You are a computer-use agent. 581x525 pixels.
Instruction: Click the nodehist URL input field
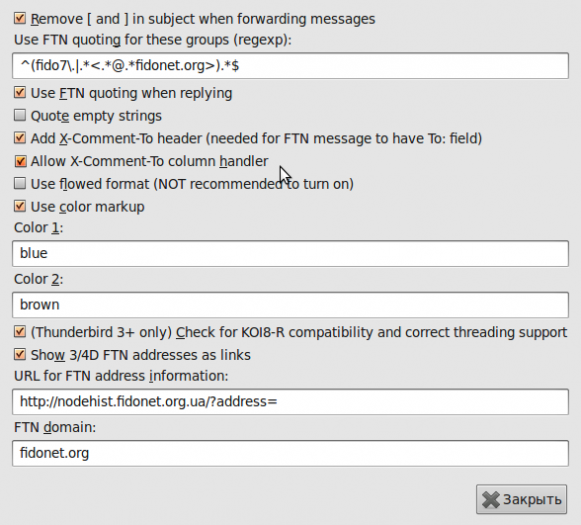(x=290, y=402)
